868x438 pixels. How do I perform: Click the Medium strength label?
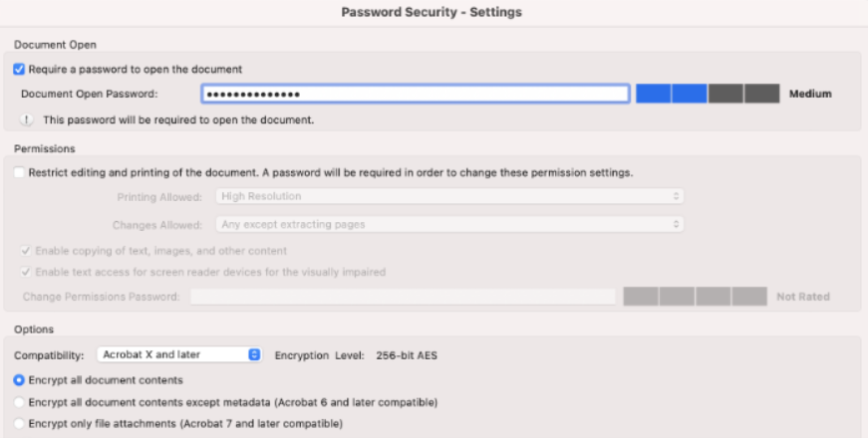click(x=809, y=95)
